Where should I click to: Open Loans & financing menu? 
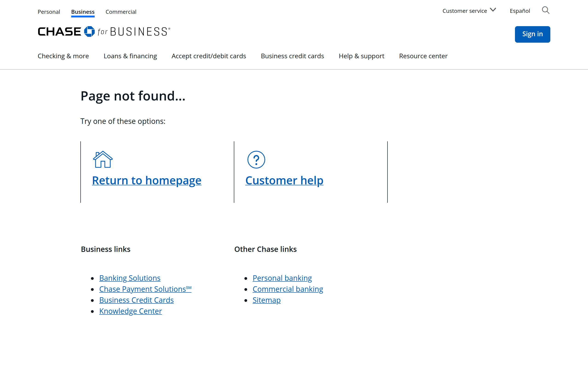[130, 56]
